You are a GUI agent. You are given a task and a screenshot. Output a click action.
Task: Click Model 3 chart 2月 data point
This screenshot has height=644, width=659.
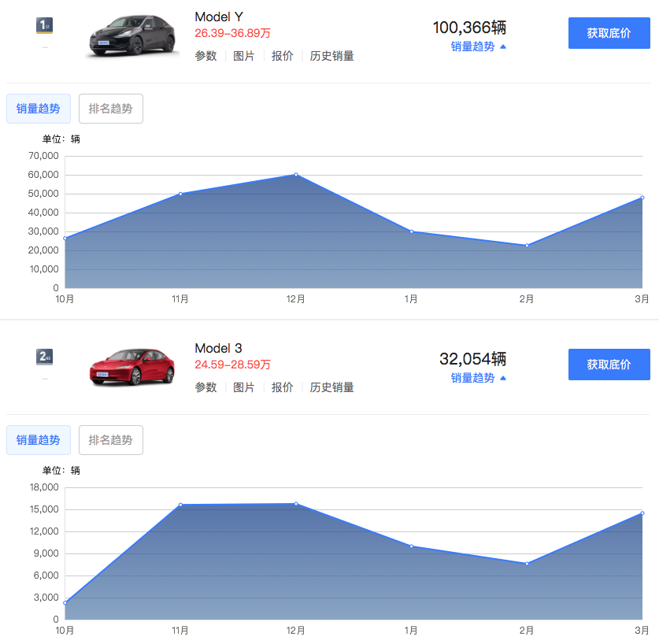tap(527, 564)
